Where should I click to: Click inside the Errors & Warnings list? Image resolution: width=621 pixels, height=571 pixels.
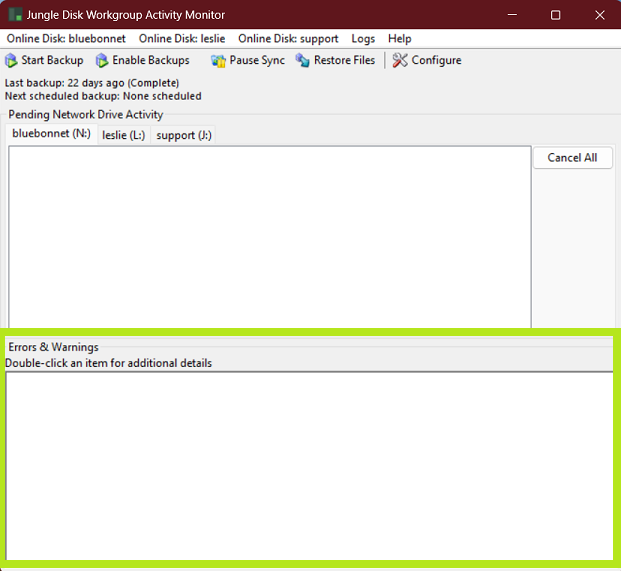(x=309, y=466)
